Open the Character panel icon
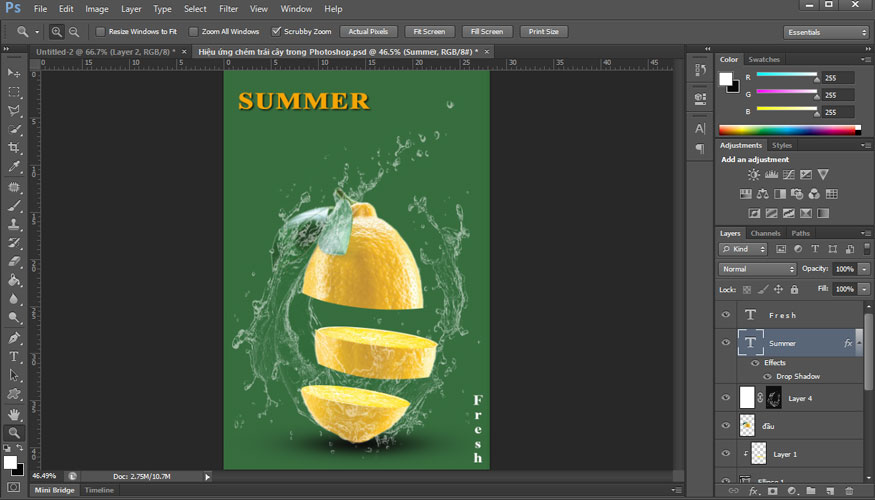875x500 pixels. click(700, 128)
